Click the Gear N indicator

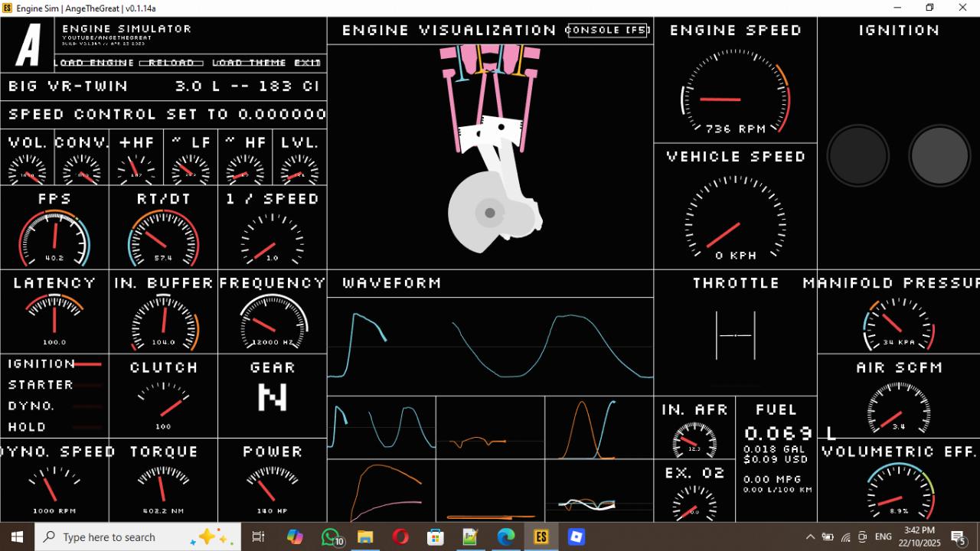[x=272, y=397]
